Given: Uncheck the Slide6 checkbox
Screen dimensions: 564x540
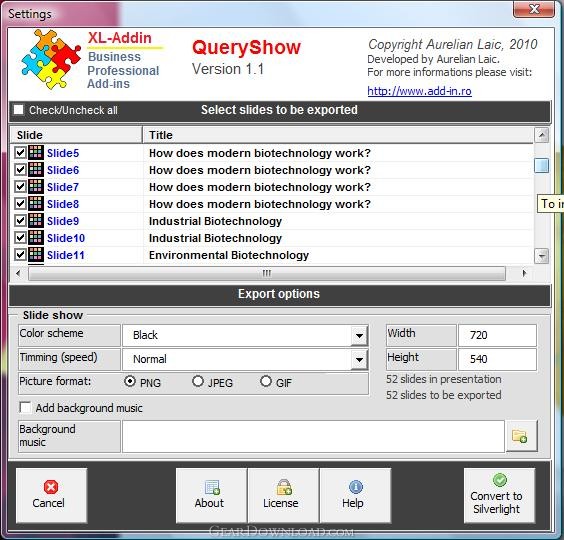Looking at the screenshot, I should (20, 169).
